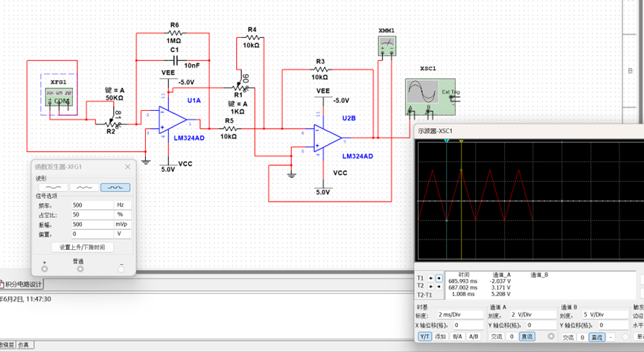Click the Channel A terminal indicator circle

pyautogui.click(x=551, y=336)
